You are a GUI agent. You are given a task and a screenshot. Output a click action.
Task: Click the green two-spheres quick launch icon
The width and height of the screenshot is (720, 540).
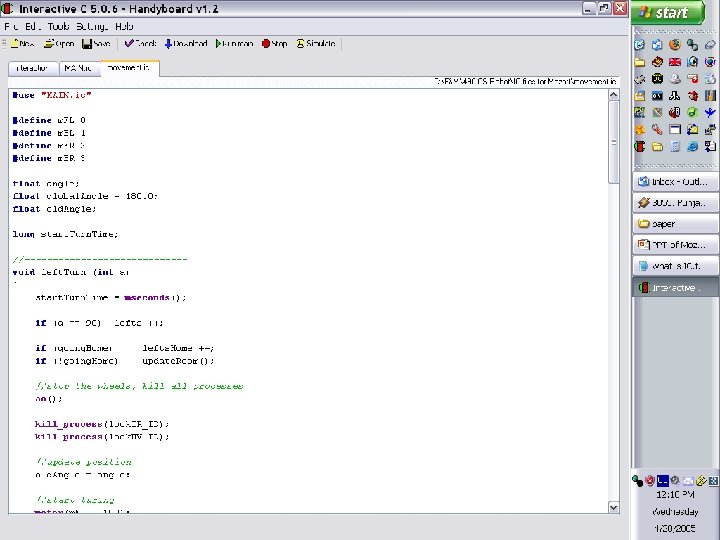pos(692,45)
